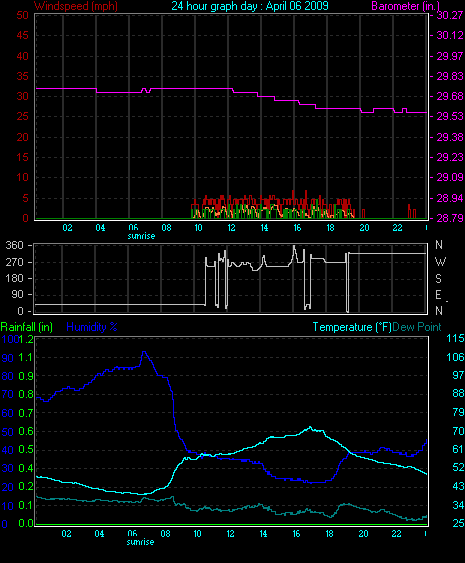
Task: Click "sunrise" label under the windspeed graph
Action: [x=141, y=236]
